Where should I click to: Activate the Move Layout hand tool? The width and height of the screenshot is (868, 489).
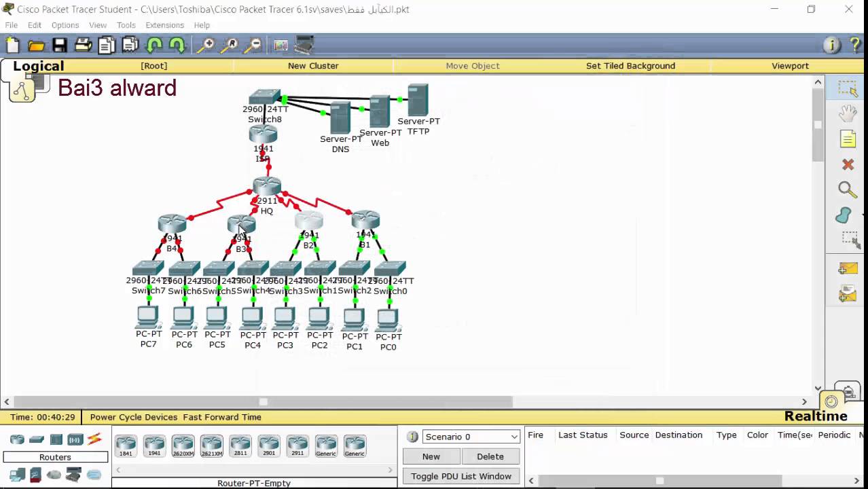point(848,113)
